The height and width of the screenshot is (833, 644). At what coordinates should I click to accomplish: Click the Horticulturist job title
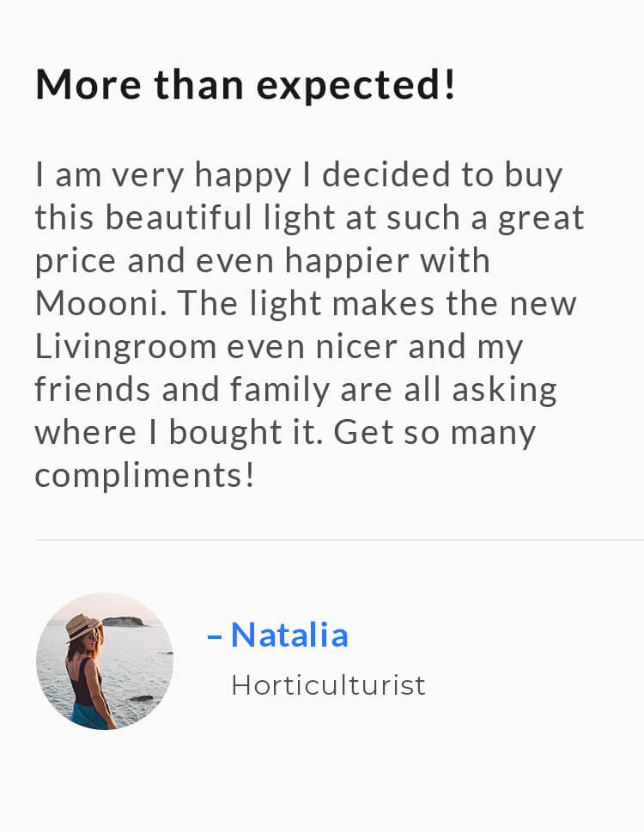coord(328,685)
